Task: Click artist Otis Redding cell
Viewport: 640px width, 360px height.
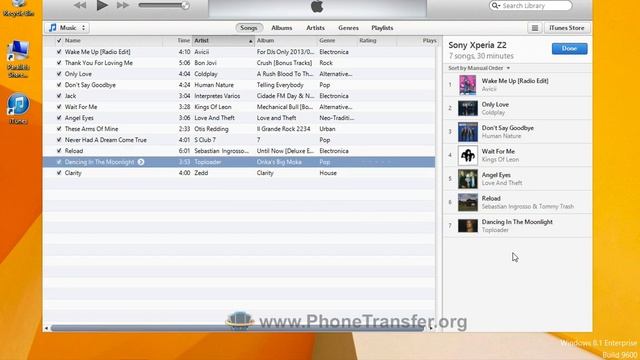Action: pyautogui.click(x=211, y=129)
